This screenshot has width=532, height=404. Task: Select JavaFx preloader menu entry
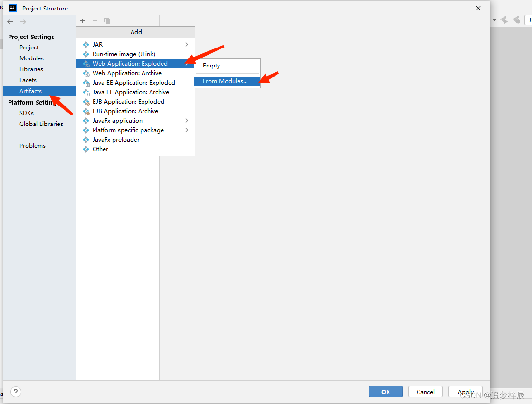pos(136,140)
